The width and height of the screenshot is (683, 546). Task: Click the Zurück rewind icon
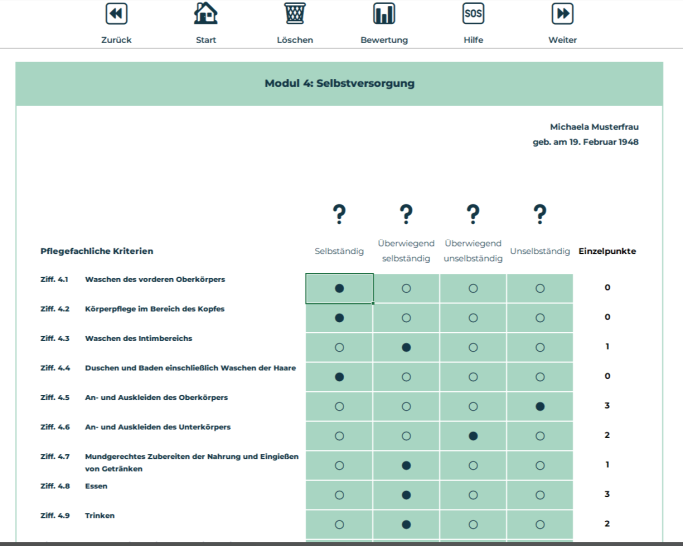point(116,14)
